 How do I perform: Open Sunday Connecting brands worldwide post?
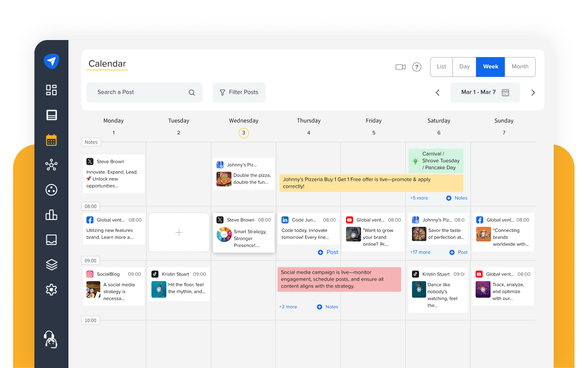[x=503, y=232]
